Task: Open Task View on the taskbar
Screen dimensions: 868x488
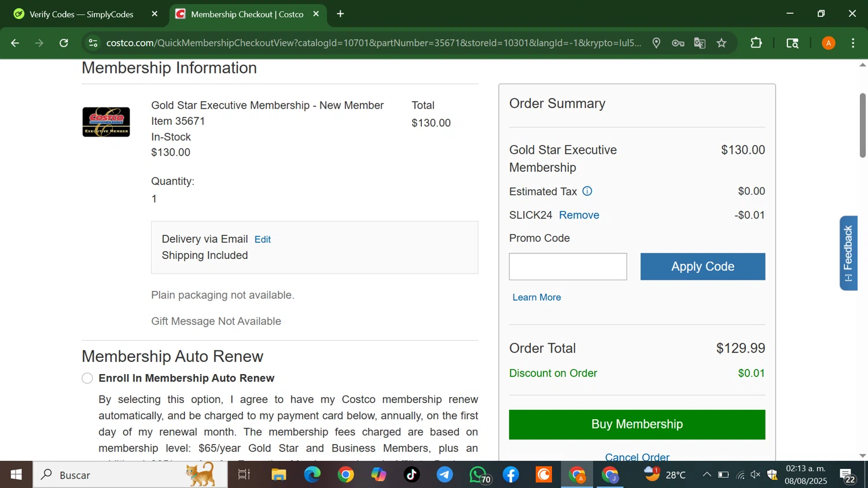Action: coord(244,475)
